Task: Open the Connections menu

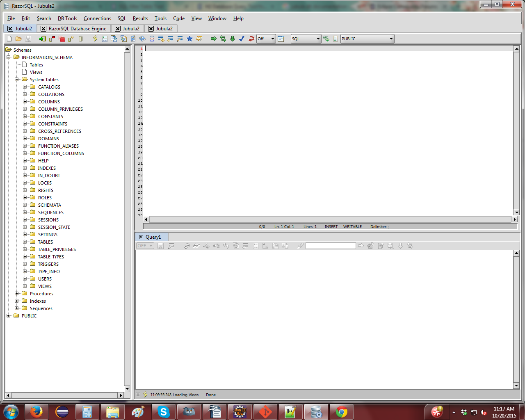Action: (97, 18)
